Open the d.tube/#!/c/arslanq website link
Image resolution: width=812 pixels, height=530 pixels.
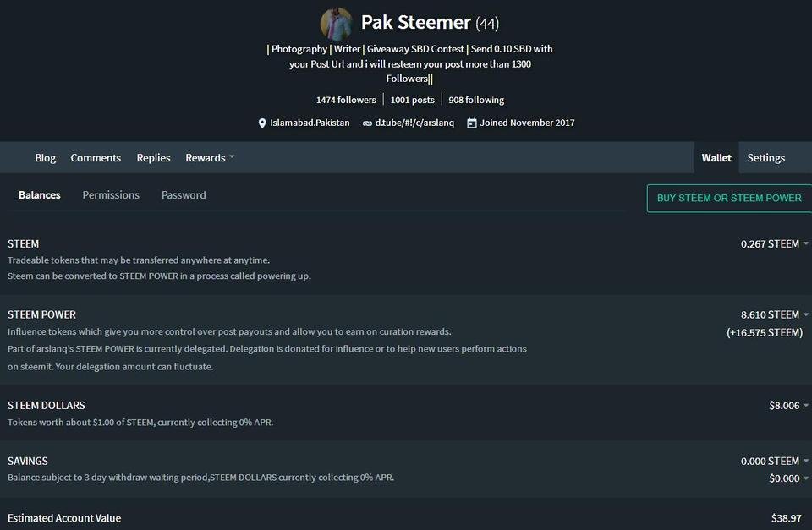click(x=414, y=123)
